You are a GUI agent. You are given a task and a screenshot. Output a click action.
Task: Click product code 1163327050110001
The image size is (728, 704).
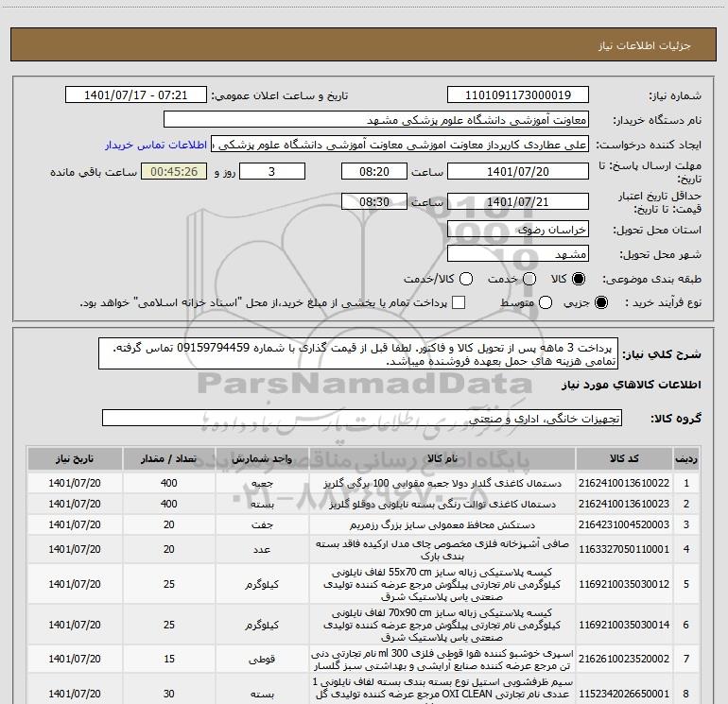624,549
